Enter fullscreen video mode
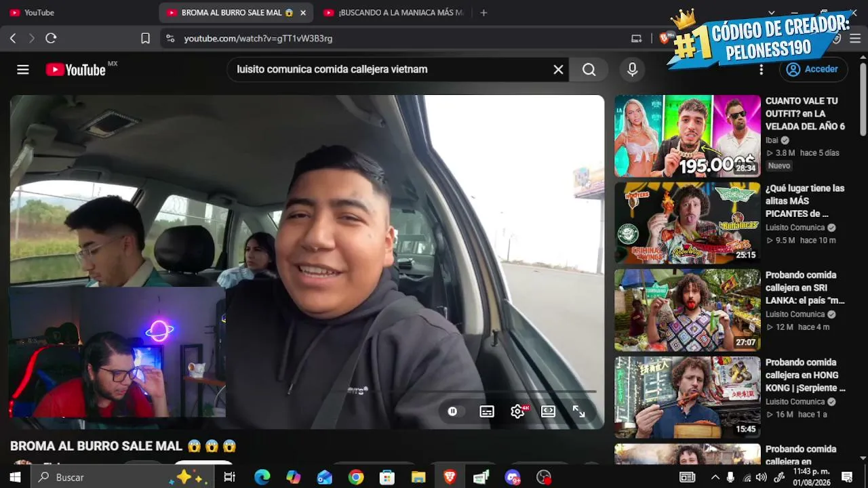This screenshot has width=868, height=488. (578, 411)
